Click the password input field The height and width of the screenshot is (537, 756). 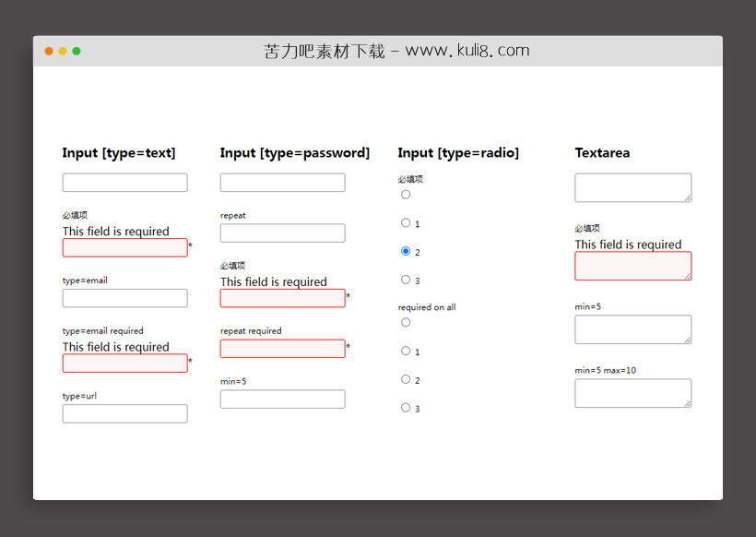(282, 182)
